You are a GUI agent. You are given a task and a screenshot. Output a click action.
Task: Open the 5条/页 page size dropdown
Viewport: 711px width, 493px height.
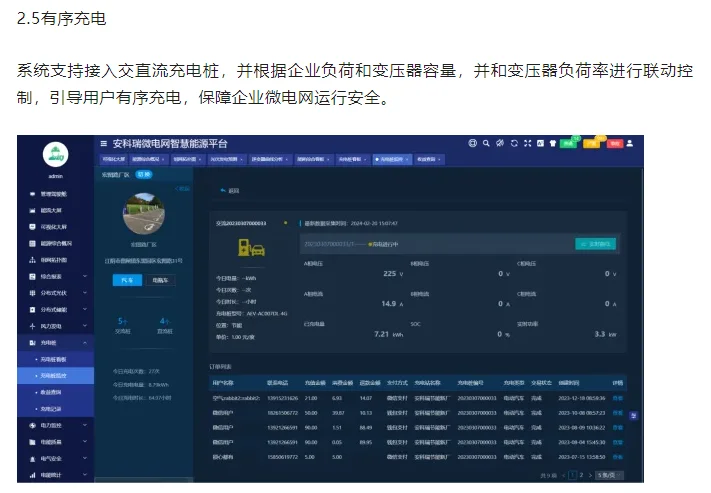pyautogui.click(x=609, y=475)
